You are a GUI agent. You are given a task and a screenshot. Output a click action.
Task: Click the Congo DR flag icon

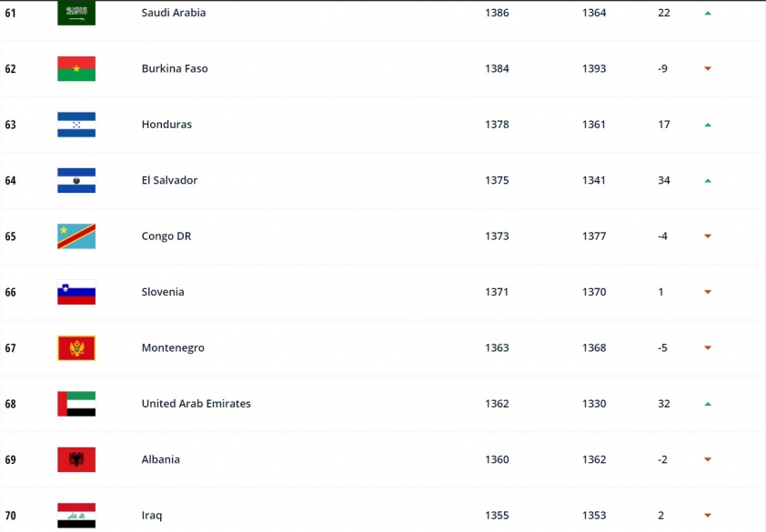[x=76, y=236]
